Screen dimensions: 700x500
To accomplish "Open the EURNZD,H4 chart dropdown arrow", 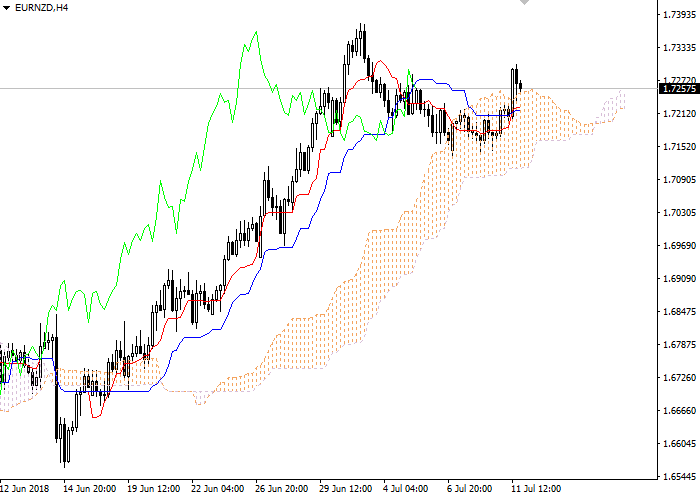I will 6,8.
